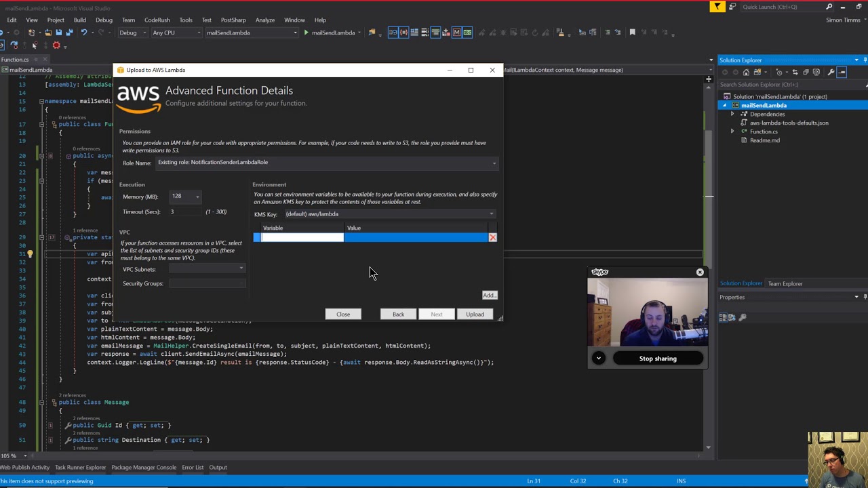
Task: Click the environment Variable name cell
Action: tap(302, 237)
